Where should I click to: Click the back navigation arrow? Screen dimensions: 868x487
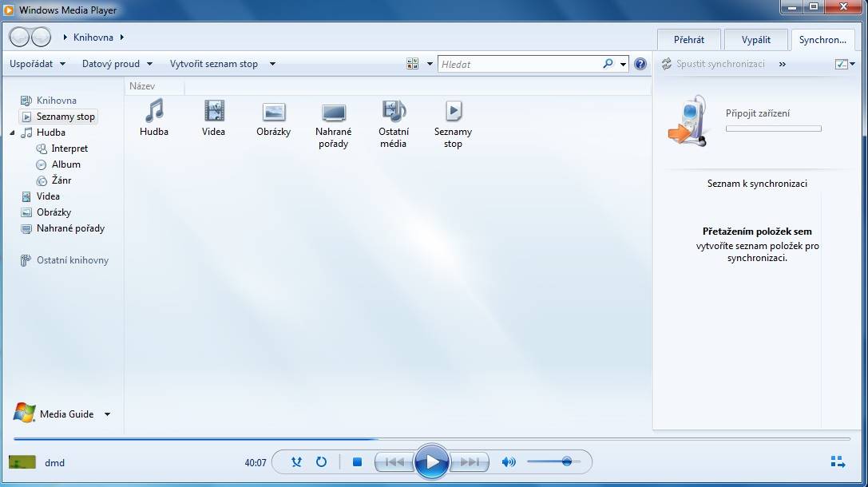tap(19, 37)
